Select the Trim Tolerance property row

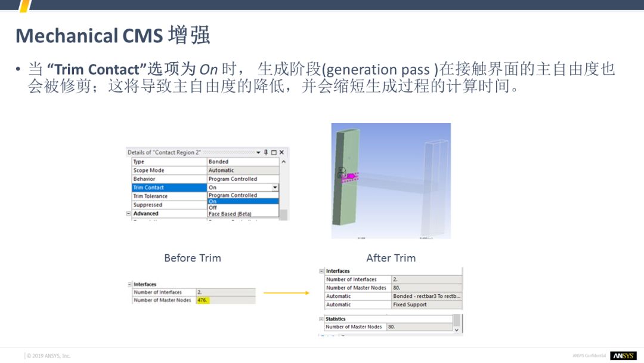169,196
